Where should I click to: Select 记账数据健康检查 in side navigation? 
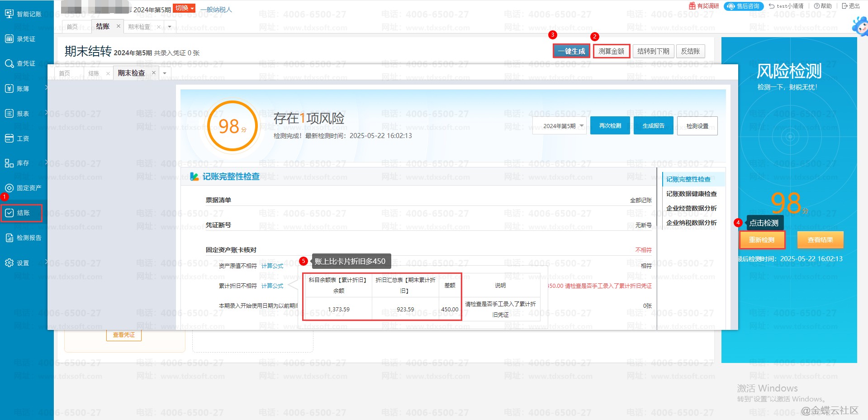691,194
